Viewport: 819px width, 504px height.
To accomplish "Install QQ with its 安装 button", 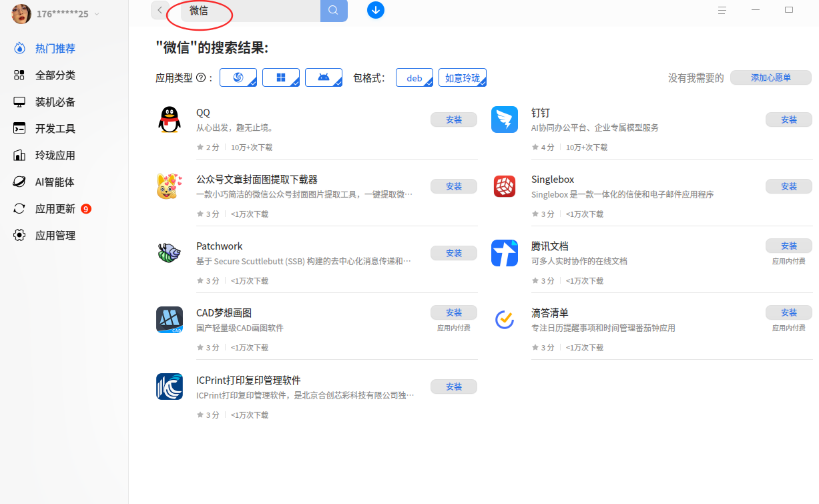I will pyautogui.click(x=454, y=119).
